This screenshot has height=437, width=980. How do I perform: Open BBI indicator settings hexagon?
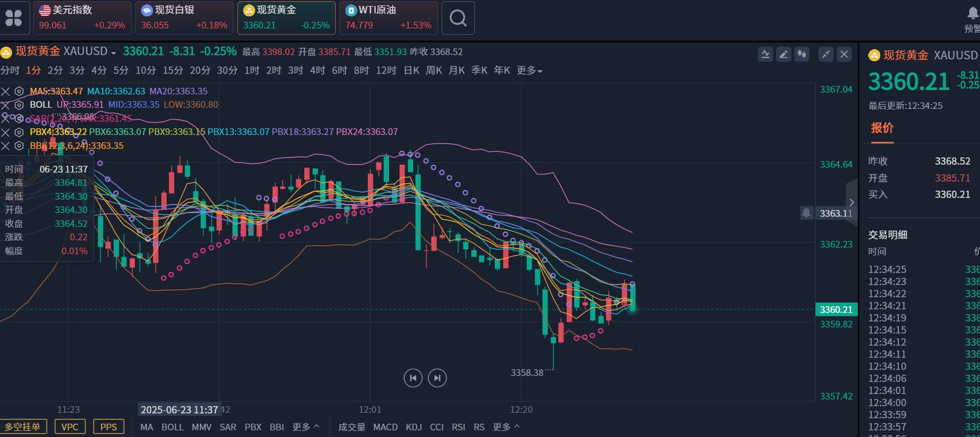coord(19,146)
